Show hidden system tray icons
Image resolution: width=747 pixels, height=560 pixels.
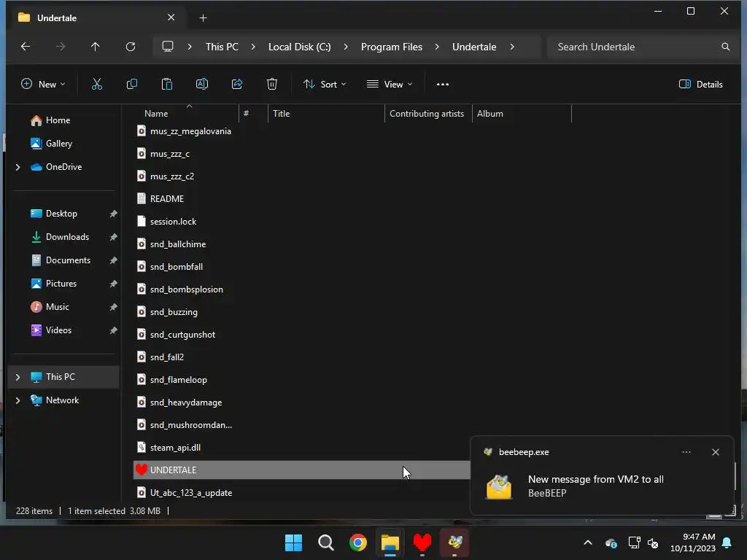588,542
